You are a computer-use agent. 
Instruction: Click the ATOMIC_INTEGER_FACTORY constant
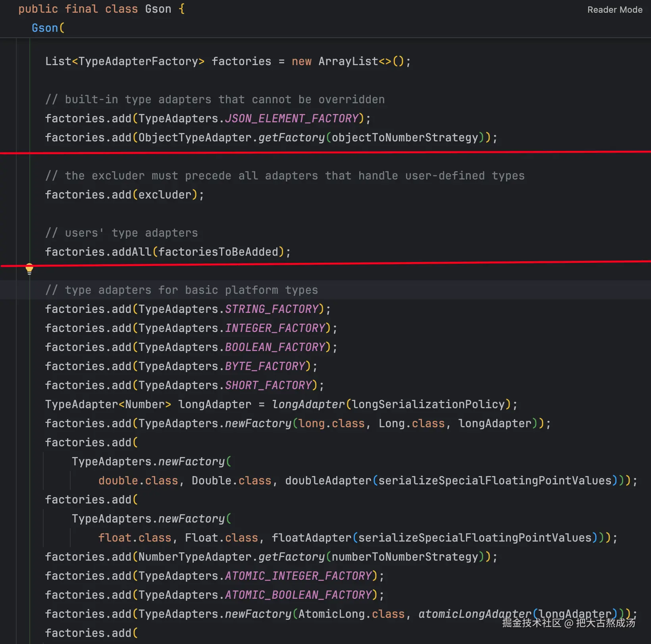[x=299, y=576]
